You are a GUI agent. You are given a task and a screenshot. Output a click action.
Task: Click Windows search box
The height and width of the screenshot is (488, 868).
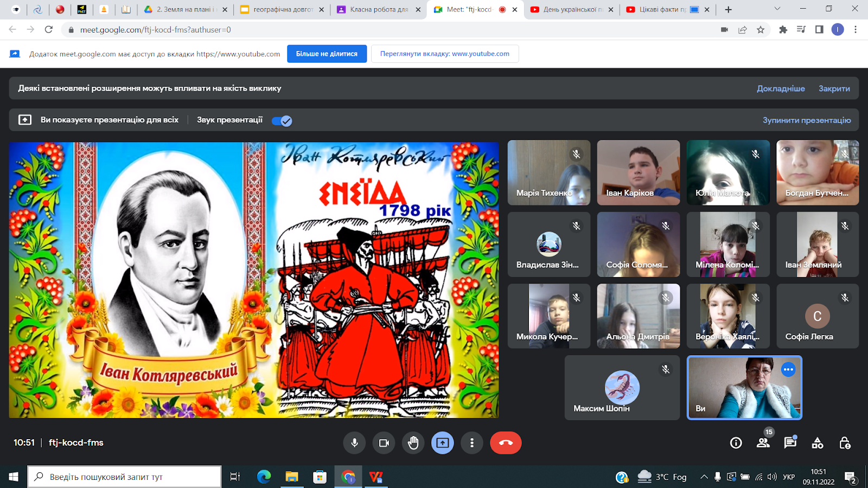tap(124, 477)
